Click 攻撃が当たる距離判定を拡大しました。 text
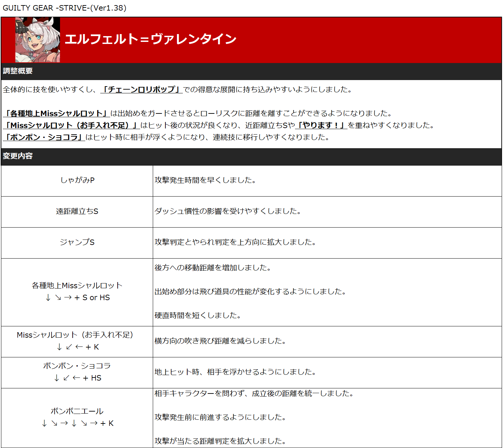Viewport: 503px width, 448px height. pos(220,441)
